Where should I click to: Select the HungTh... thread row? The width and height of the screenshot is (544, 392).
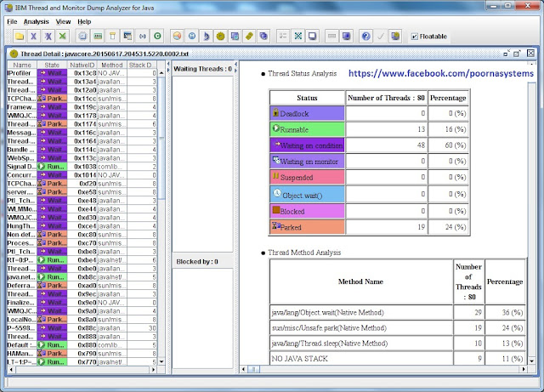[x=82, y=226]
